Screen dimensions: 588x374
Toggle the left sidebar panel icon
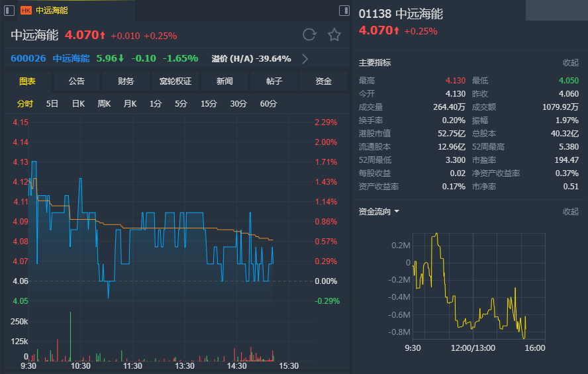tap(9, 11)
